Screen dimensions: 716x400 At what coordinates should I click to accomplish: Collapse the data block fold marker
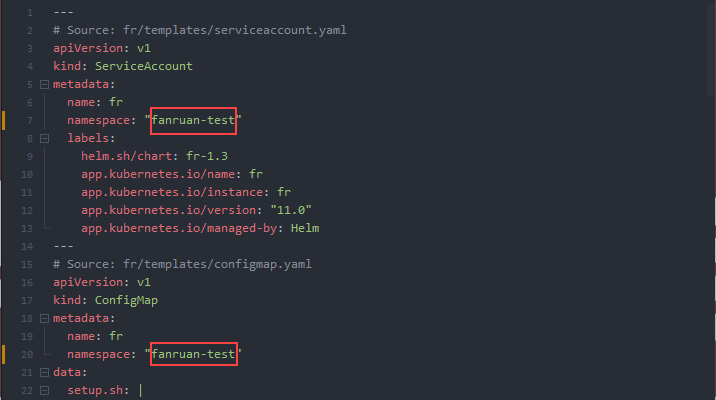point(44,372)
